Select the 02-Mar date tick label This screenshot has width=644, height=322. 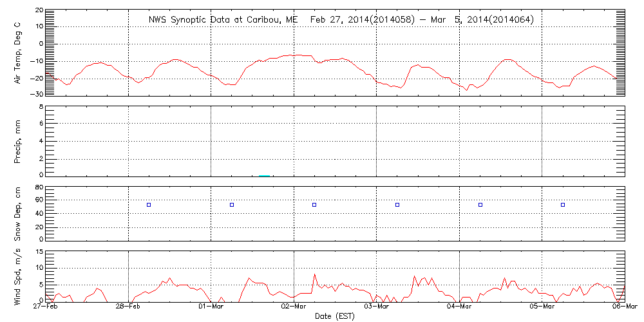click(294, 308)
